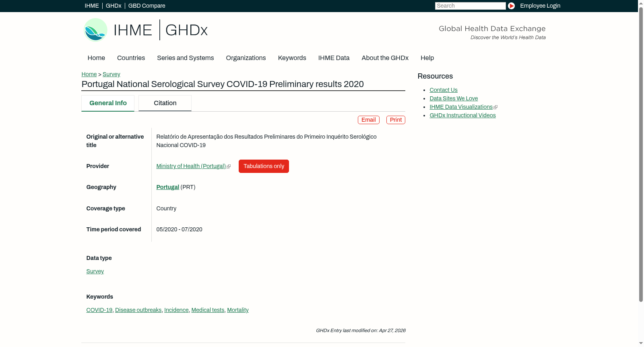Open the Countries menu item
The width and height of the screenshot is (644, 347).
(x=131, y=58)
